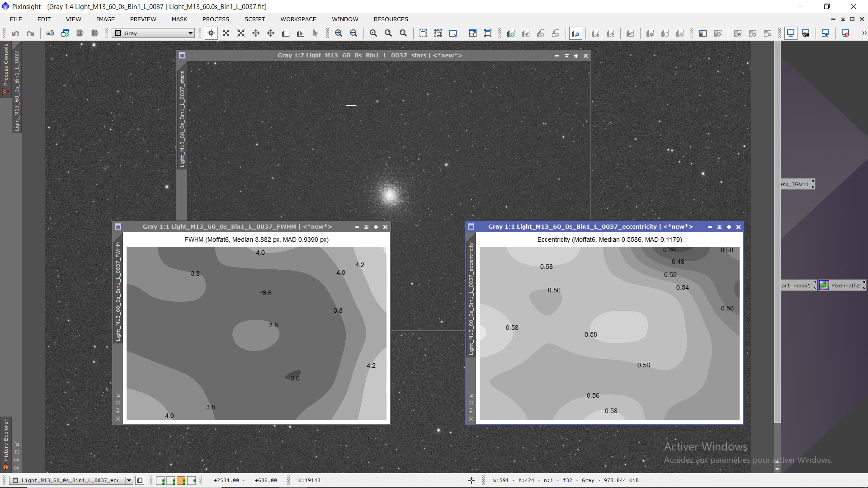Toggle the fourth green-dot status bar button

coord(192,480)
